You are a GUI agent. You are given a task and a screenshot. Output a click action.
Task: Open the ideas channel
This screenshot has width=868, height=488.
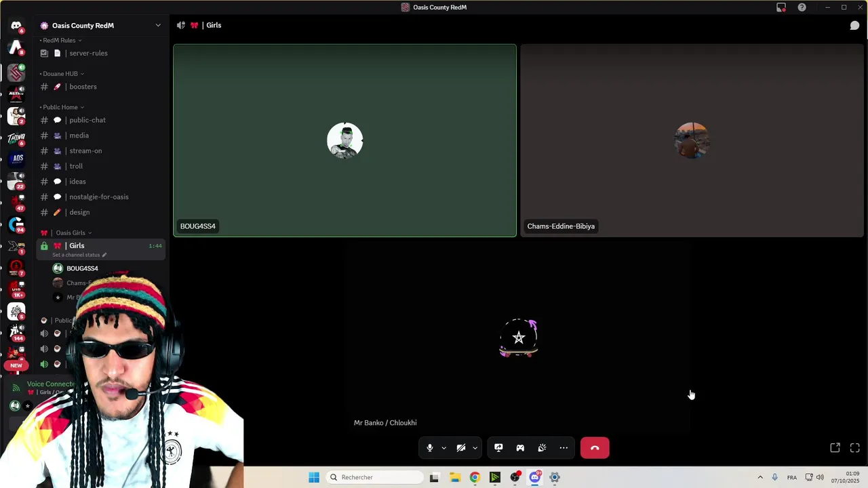[101, 182]
